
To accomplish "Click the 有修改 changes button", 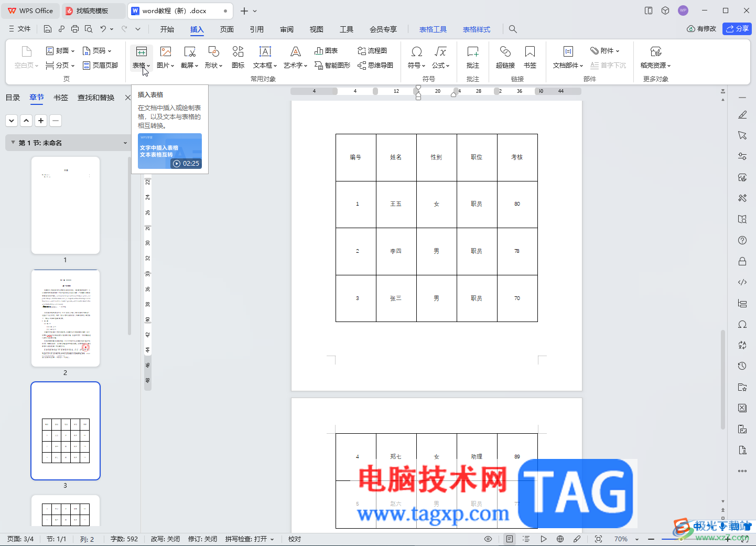I will 701,29.
